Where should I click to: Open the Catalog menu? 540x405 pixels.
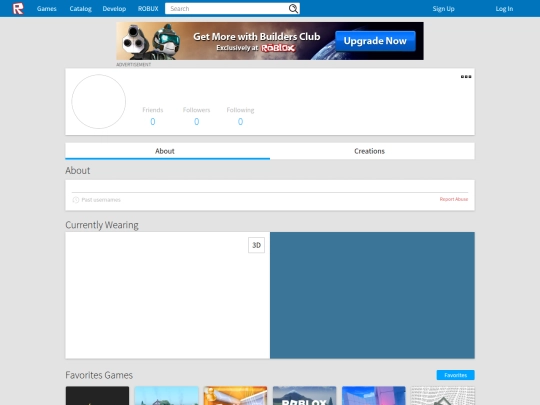point(81,9)
